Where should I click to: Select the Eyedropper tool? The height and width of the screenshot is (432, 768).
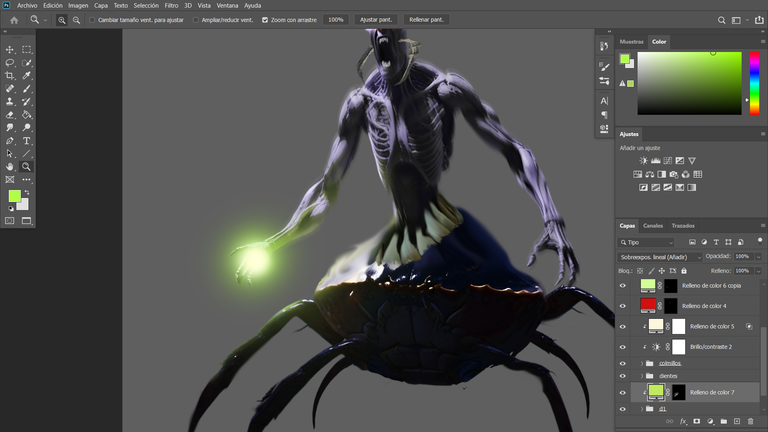(26, 75)
